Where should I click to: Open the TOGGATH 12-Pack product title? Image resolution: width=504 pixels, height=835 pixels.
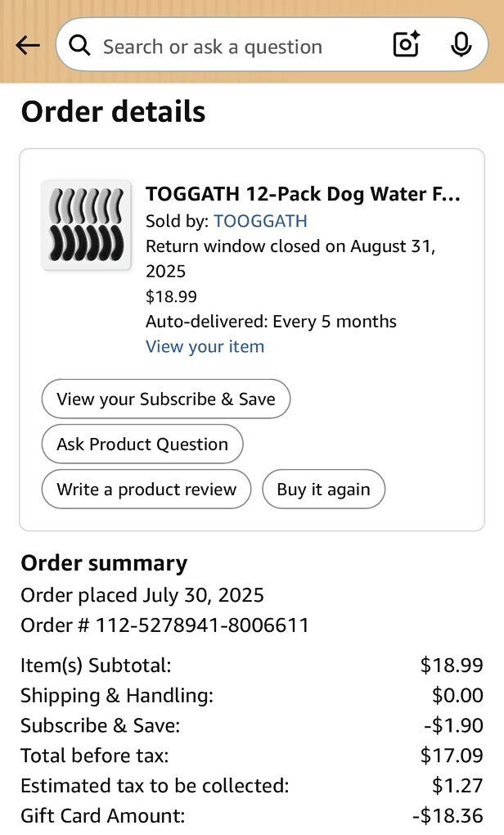(x=303, y=194)
